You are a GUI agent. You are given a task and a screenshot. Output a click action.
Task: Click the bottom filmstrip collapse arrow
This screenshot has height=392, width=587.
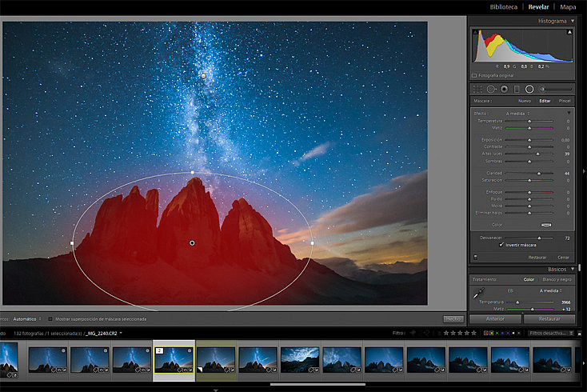point(216,390)
